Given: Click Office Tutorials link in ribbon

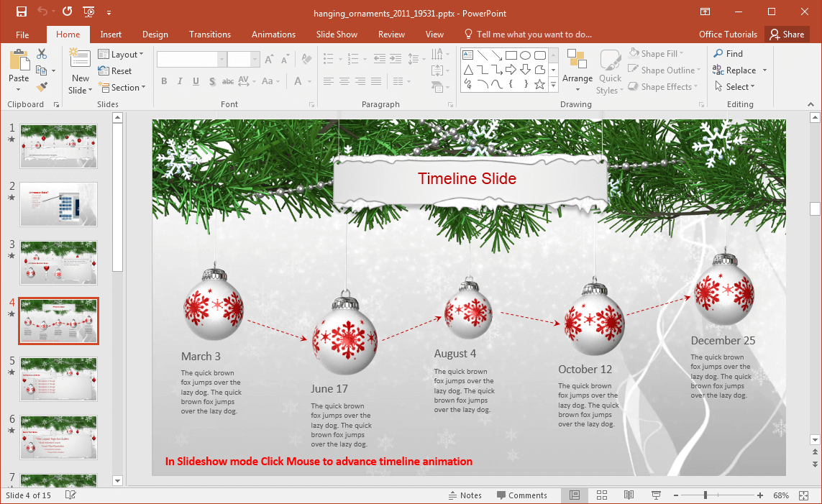Looking at the screenshot, I should coord(728,35).
